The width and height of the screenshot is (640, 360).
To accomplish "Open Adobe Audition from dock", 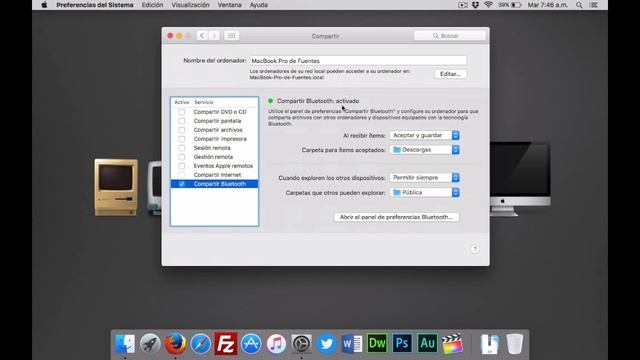I will point(427,344).
